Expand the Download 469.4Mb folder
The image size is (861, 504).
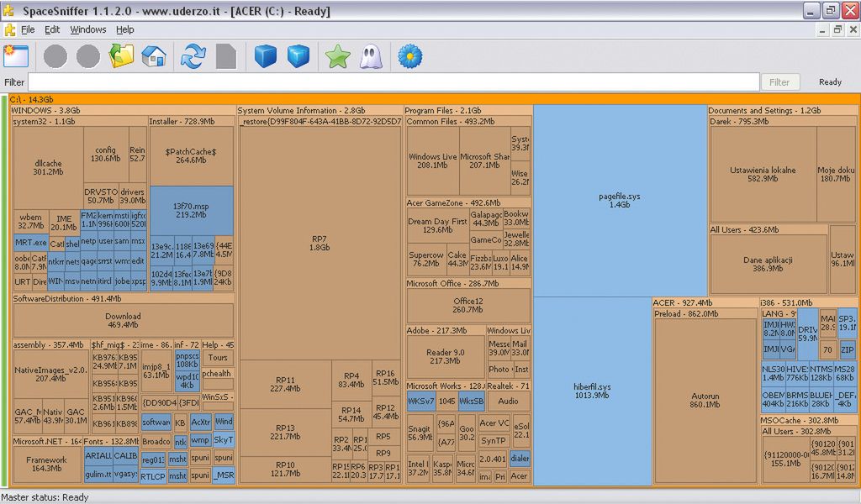[x=123, y=320]
